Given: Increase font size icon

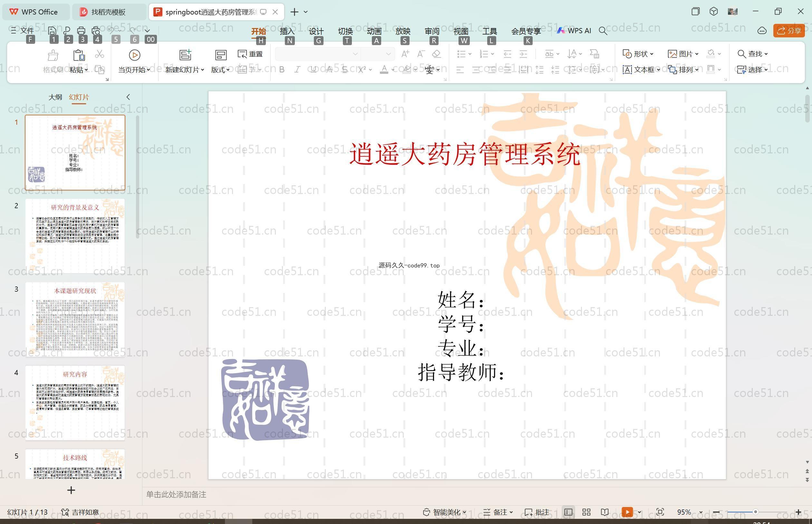Looking at the screenshot, I should coord(405,54).
